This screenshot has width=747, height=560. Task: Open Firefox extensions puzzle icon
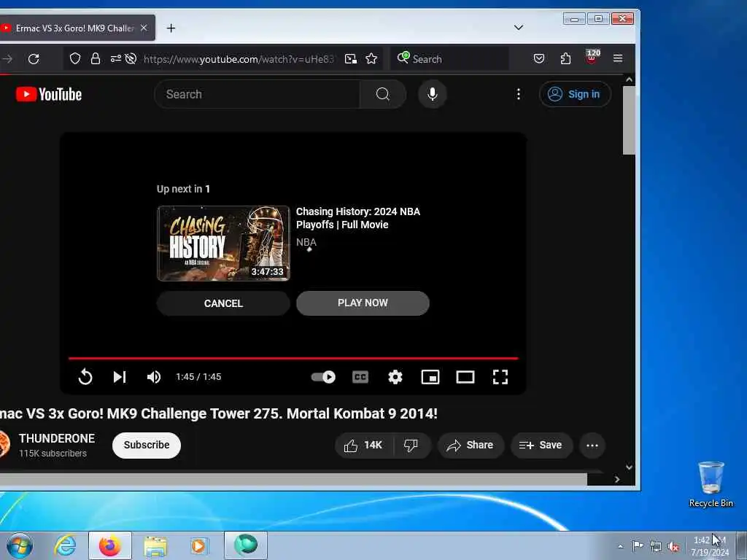tap(565, 58)
